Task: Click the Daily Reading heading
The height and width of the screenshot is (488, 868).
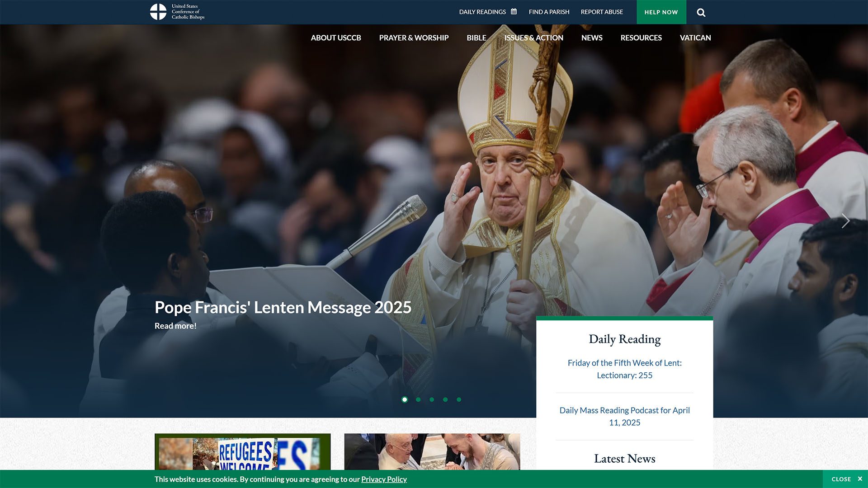Action: click(x=624, y=339)
